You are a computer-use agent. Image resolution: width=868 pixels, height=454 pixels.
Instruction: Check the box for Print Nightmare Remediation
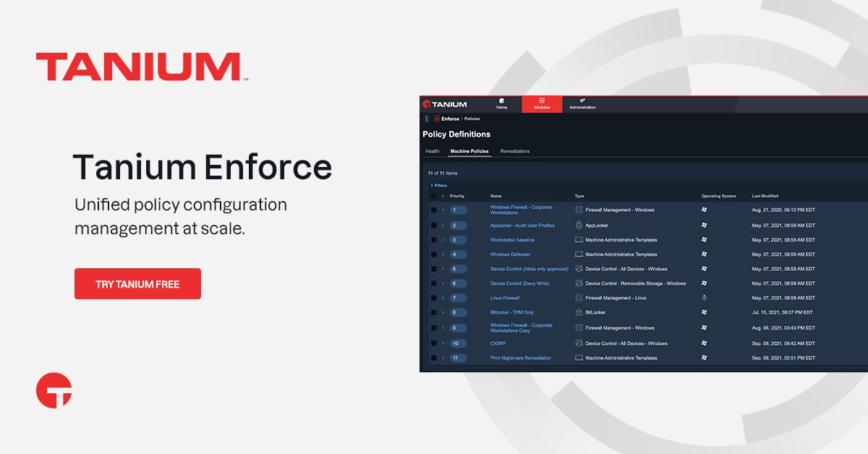point(434,357)
